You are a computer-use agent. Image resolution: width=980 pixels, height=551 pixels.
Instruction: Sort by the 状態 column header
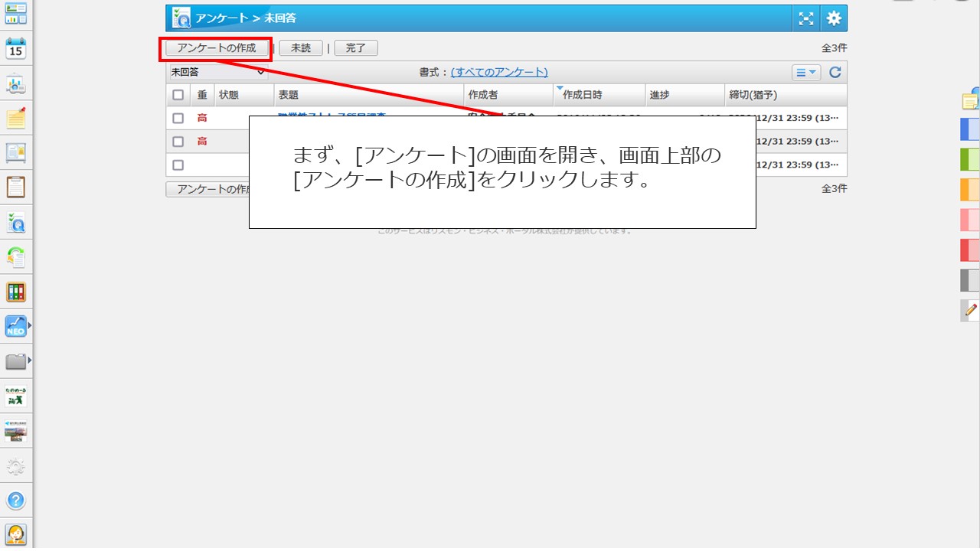(x=243, y=95)
